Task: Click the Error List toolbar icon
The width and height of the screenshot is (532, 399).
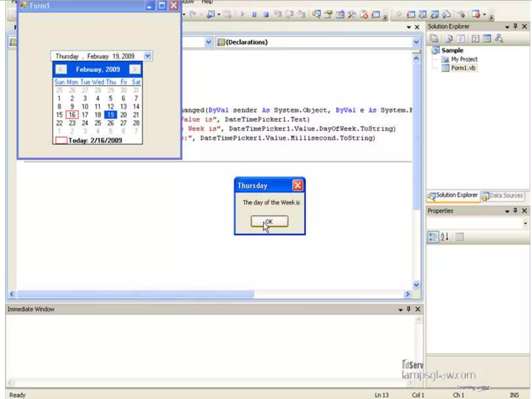Action: click(364, 14)
